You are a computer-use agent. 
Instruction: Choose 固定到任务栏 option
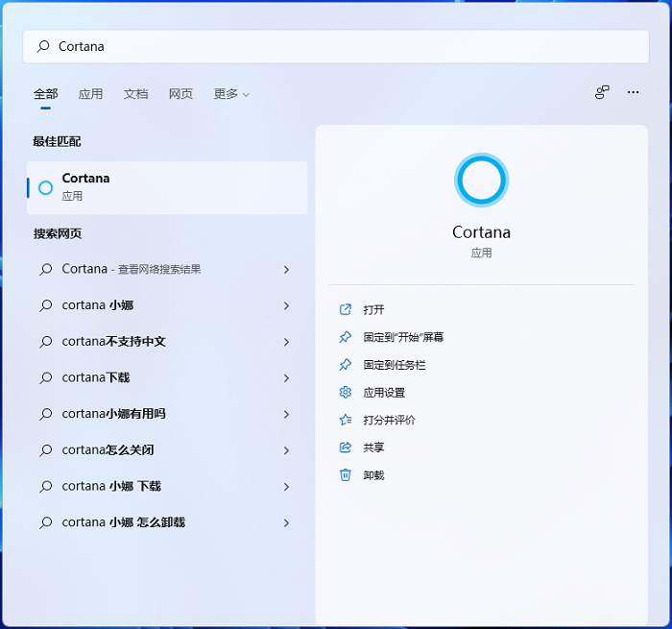coord(395,365)
